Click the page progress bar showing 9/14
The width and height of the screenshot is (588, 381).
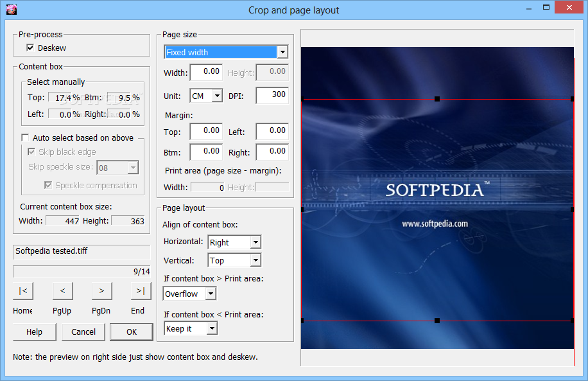click(x=82, y=271)
